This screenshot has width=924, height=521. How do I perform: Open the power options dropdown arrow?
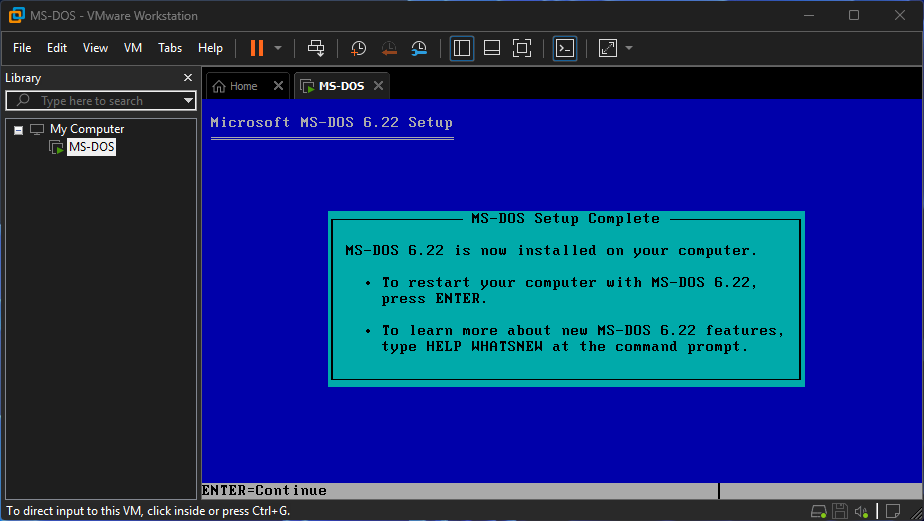click(278, 48)
